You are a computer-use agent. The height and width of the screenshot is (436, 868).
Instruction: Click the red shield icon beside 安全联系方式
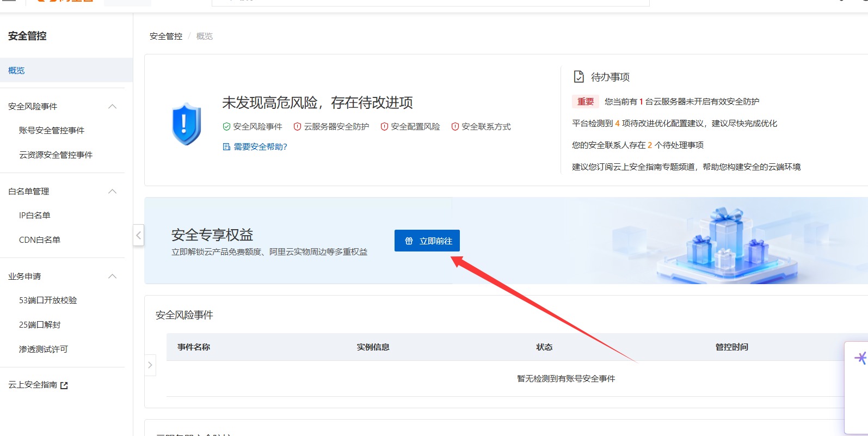point(455,127)
